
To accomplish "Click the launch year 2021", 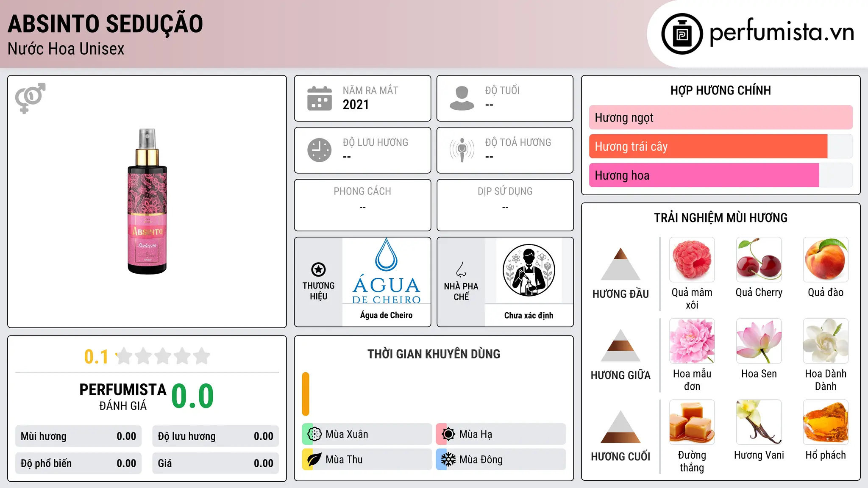I will pos(356,105).
